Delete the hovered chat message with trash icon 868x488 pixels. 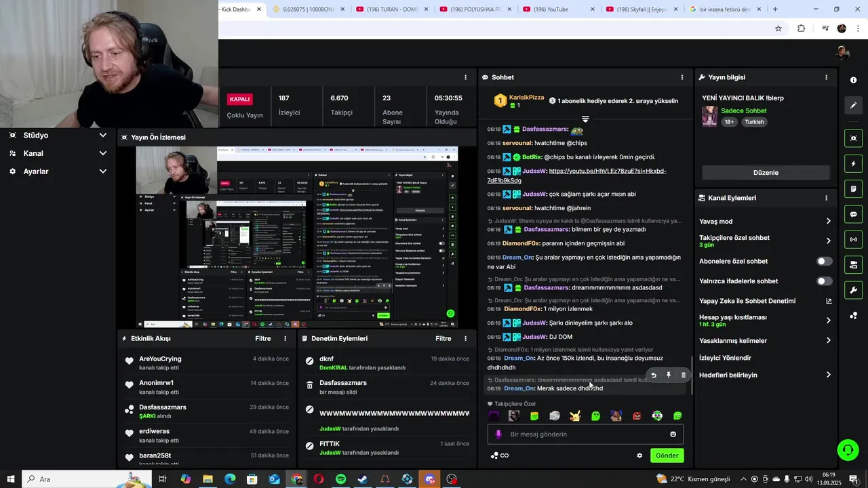(x=683, y=375)
